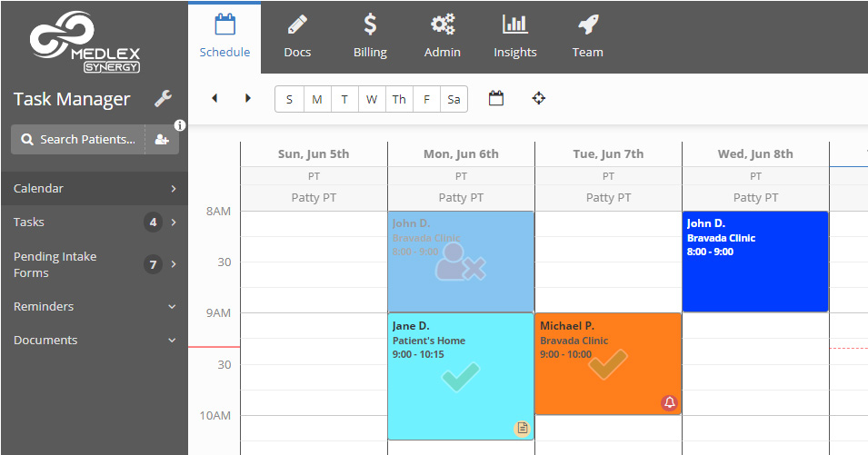The height and width of the screenshot is (455, 868).
Task: Click the red bell on Michael P. appointment
Action: pyautogui.click(x=670, y=402)
